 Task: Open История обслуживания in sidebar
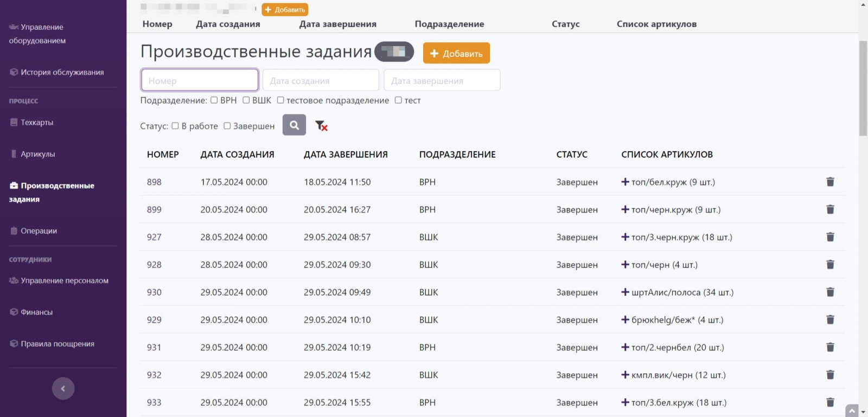[57, 72]
